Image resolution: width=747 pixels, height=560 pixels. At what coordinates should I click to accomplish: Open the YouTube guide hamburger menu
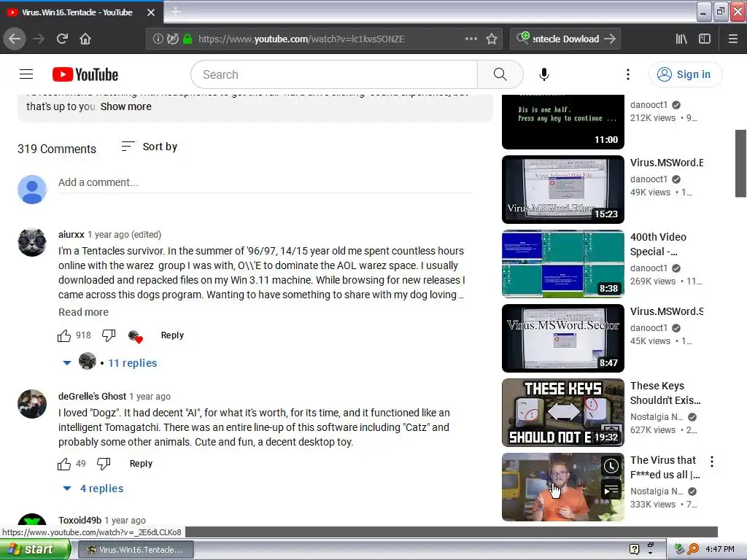pyautogui.click(x=26, y=74)
